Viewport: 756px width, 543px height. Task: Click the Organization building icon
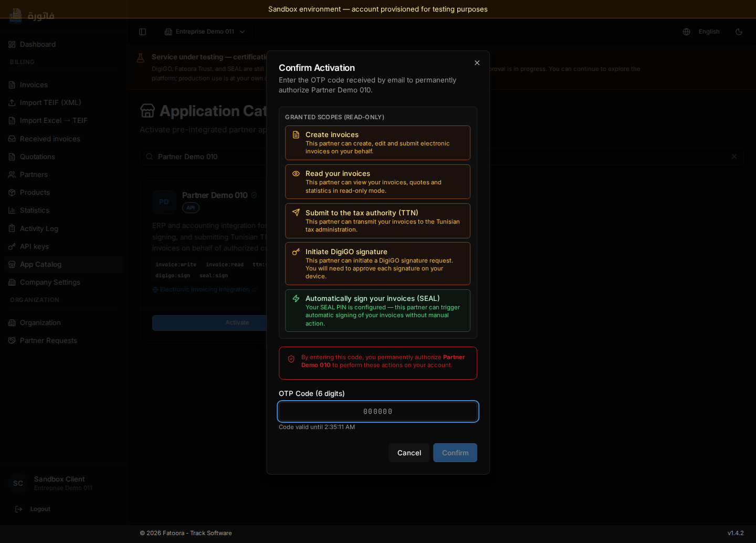(12, 322)
